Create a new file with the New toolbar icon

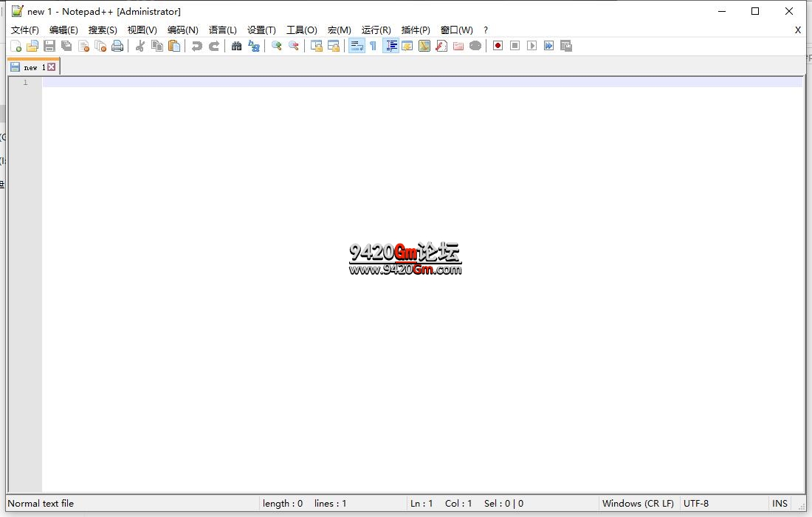point(16,46)
